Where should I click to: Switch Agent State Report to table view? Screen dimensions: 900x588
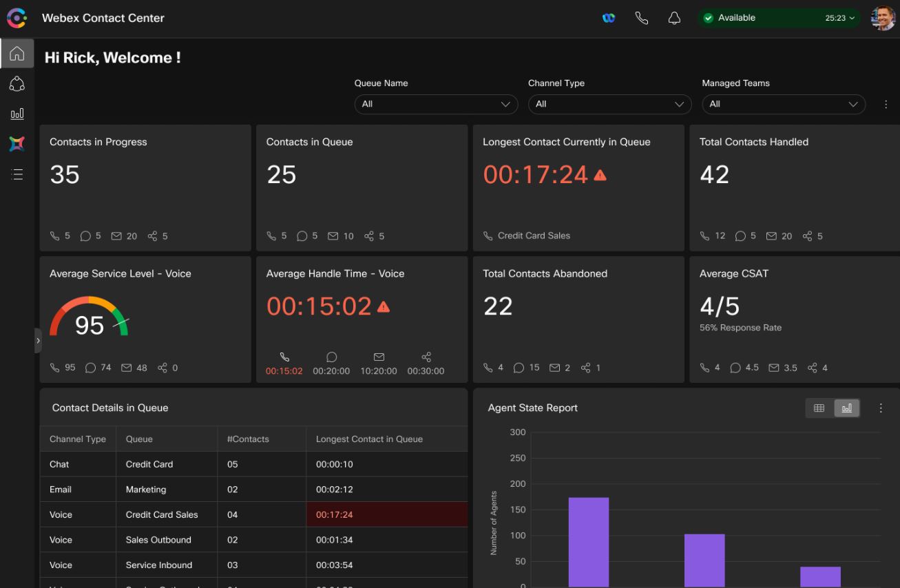[819, 408]
